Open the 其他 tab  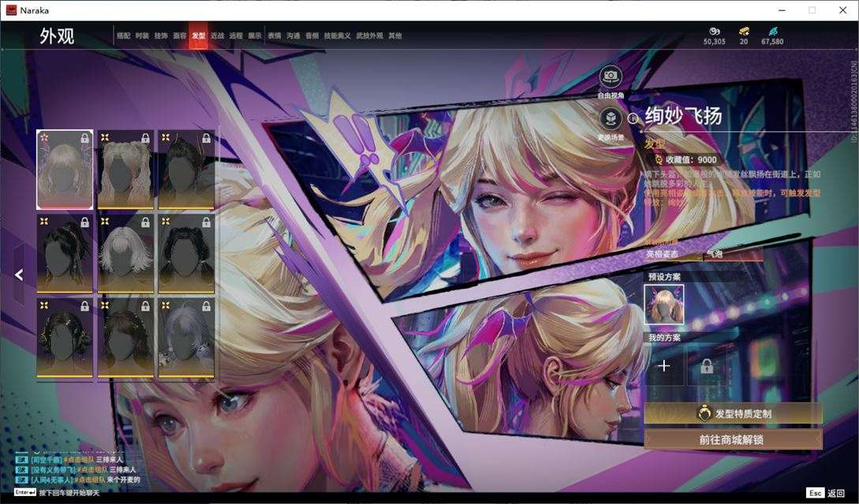(395, 35)
